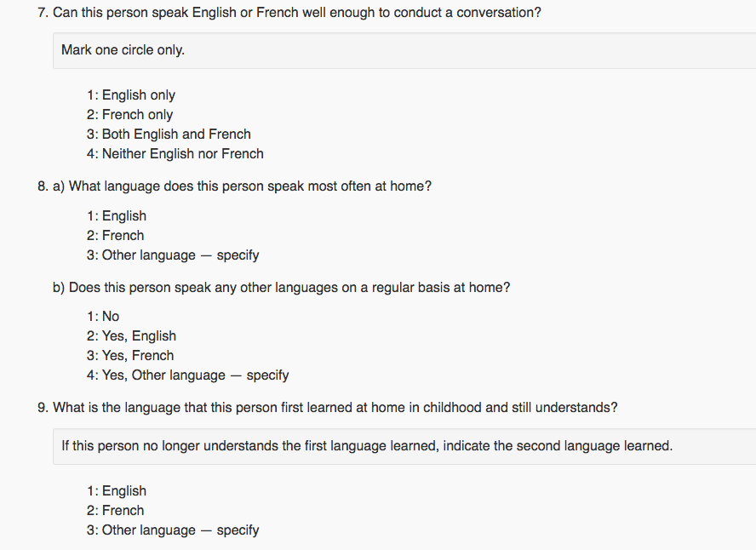Click question 8b about other languages
Screen dimensions: 756x550
point(281,288)
